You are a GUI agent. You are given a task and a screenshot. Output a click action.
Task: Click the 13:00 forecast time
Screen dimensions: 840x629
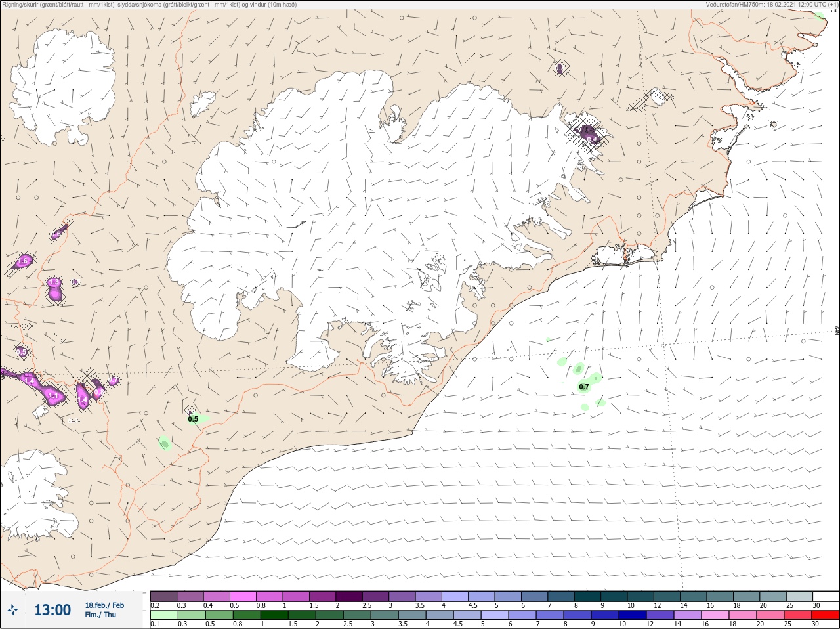point(52,610)
